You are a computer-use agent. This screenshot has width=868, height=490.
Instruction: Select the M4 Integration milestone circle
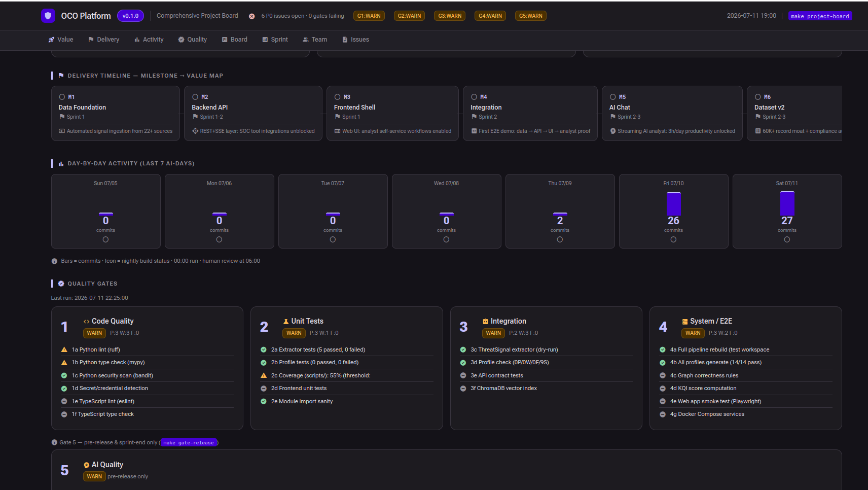pyautogui.click(x=474, y=97)
